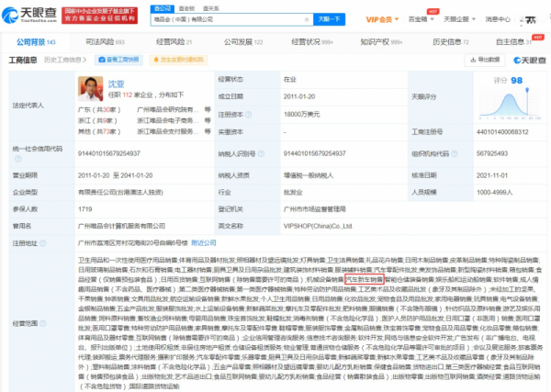Click the help icon beside 注册资本
The width and height of the screenshot is (551, 392).
[249, 115]
